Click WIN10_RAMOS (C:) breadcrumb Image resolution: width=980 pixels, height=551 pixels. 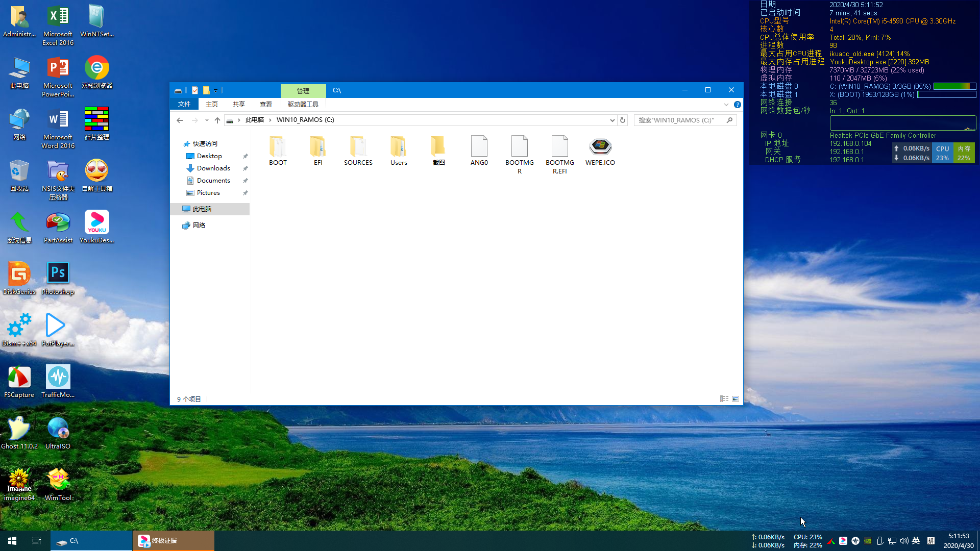pos(305,120)
